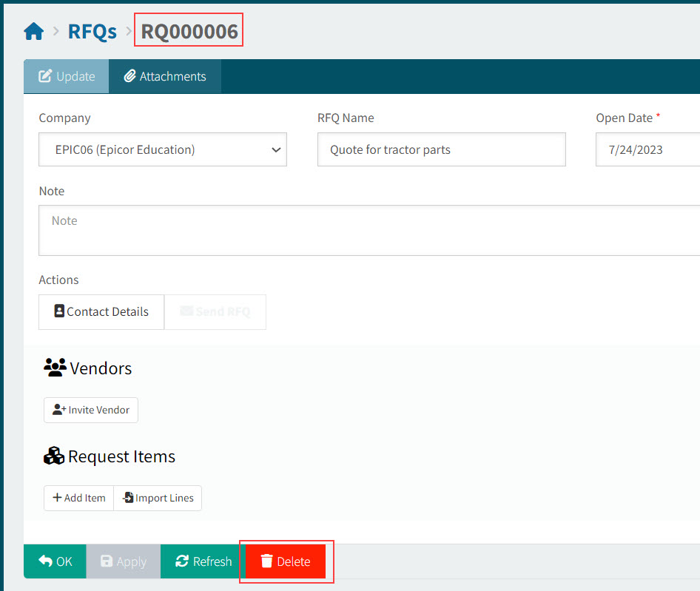Image resolution: width=700 pixels, height=591 pixels.
Task: Switch to the Update tab
Action: [67, 76]
